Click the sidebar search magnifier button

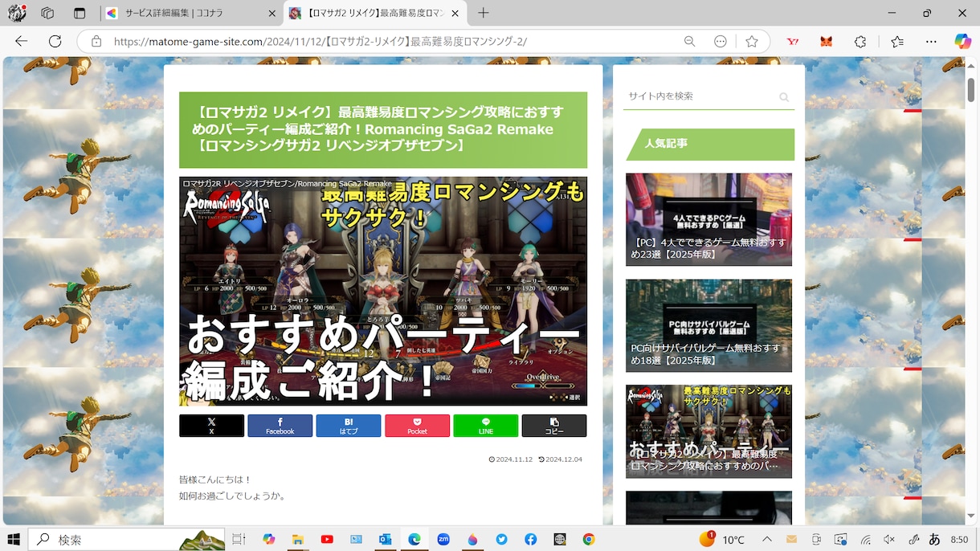784,97
